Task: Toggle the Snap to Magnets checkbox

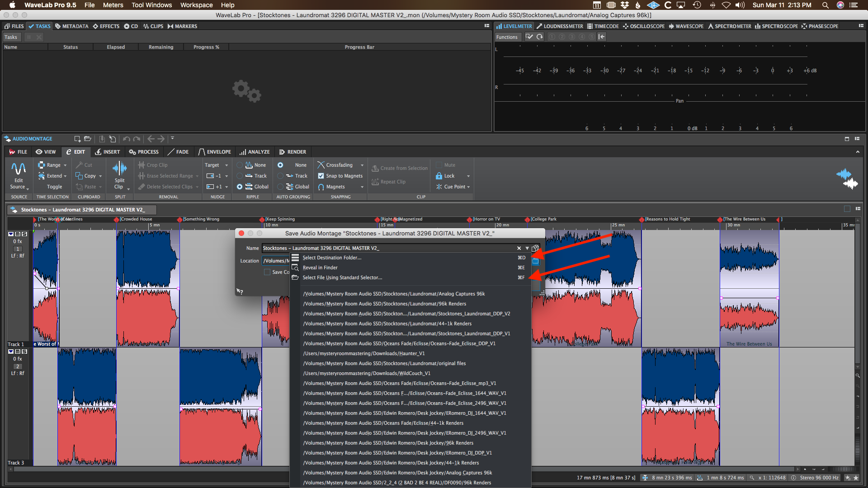Action: pos(321,176)
